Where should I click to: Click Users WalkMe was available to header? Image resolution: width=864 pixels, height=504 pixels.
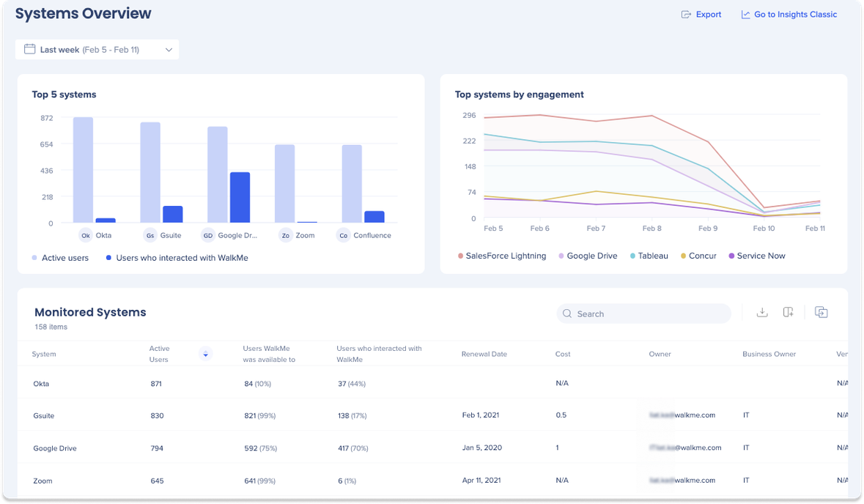[269, 354]
